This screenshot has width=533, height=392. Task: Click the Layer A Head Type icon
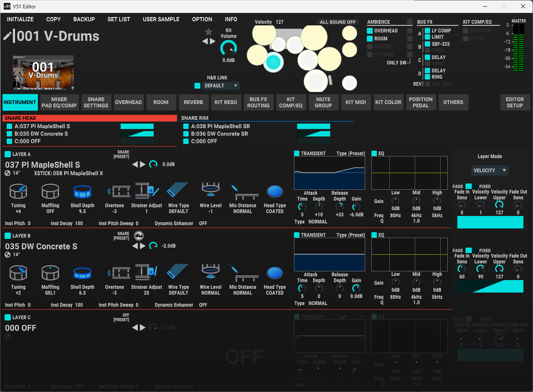[274, 191]
